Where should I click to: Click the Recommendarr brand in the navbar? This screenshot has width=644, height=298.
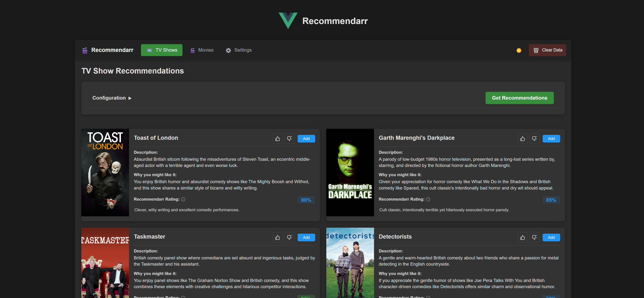click(108, 50)
